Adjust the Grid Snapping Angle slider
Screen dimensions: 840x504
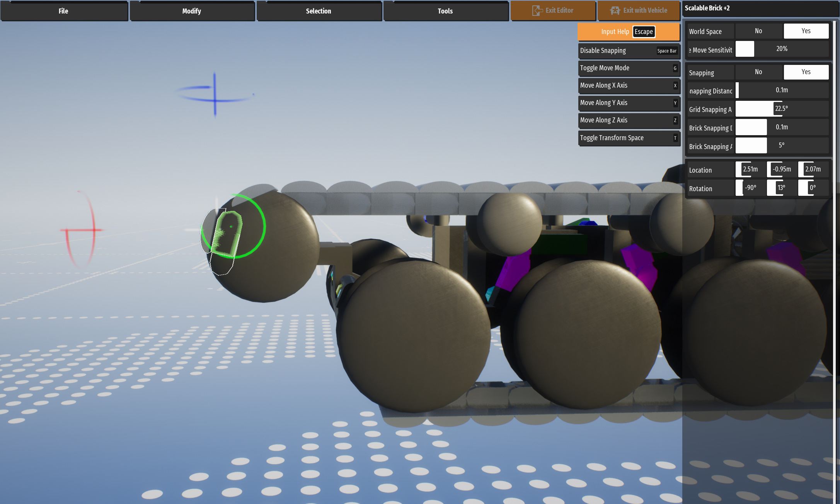click(x=781, y=109)
